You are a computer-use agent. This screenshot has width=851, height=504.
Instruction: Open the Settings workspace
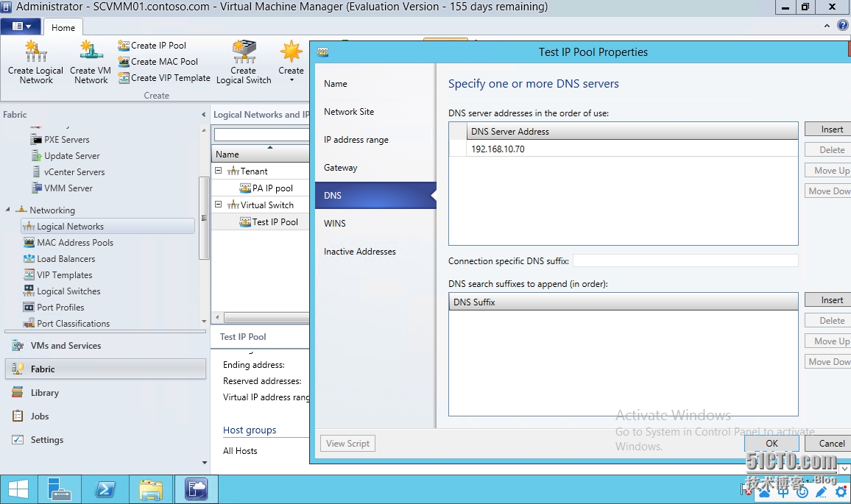(105, 440)
